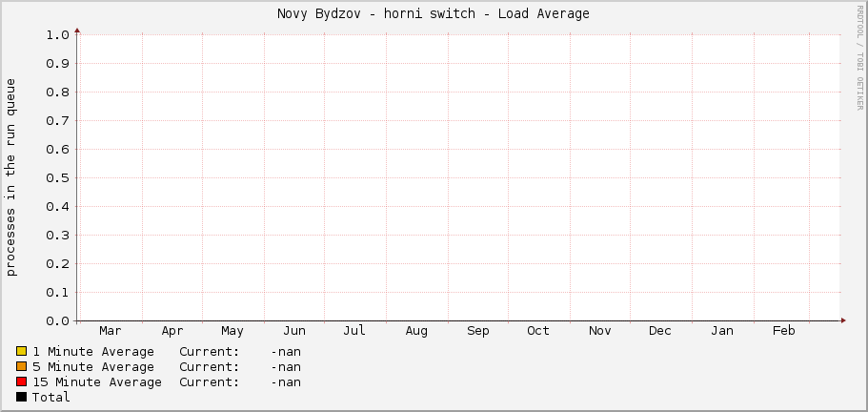Click the 'Mar' month label on x-axis

pyautogui.click(x=111, y=331)
